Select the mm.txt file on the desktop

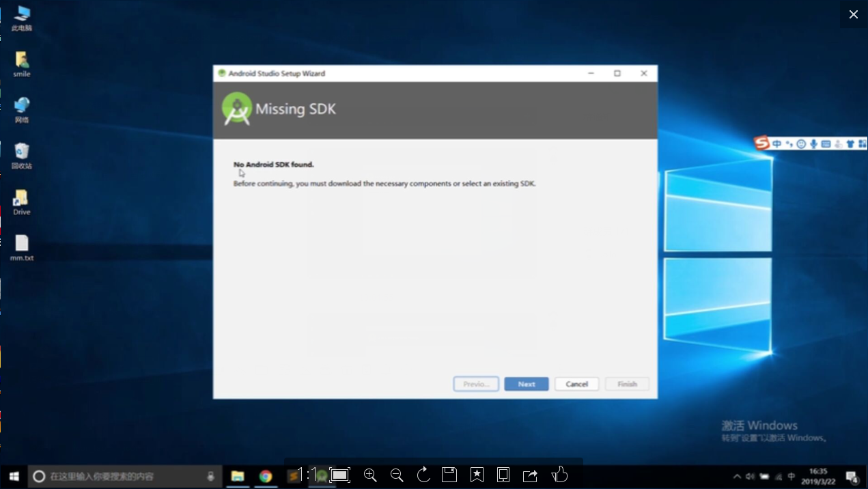point(22,248)
